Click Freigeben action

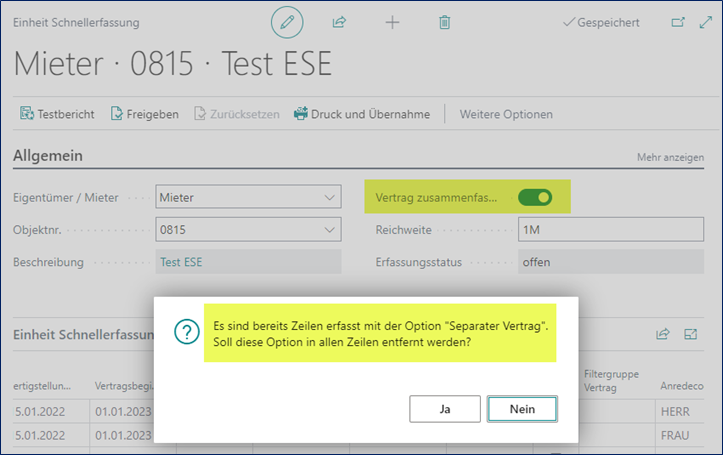pos(144,114)
